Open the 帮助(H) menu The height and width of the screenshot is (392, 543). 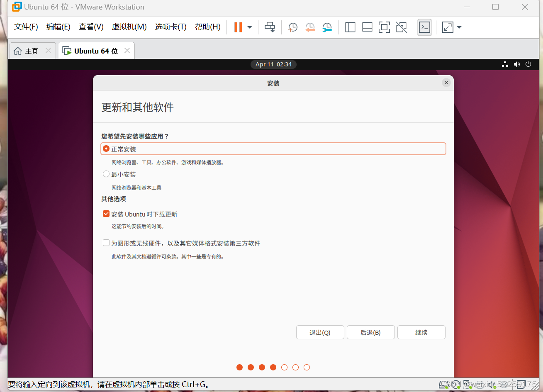pyautogui.click(x=208, y=27)
